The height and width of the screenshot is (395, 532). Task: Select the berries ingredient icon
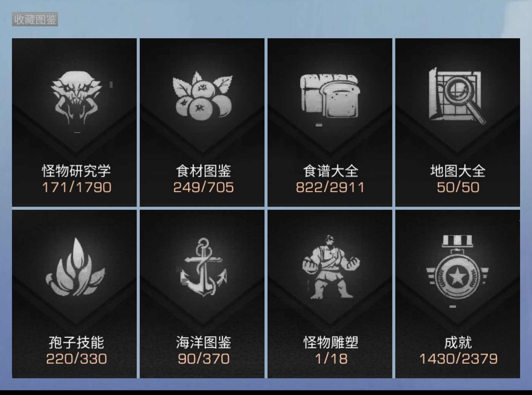202,96
